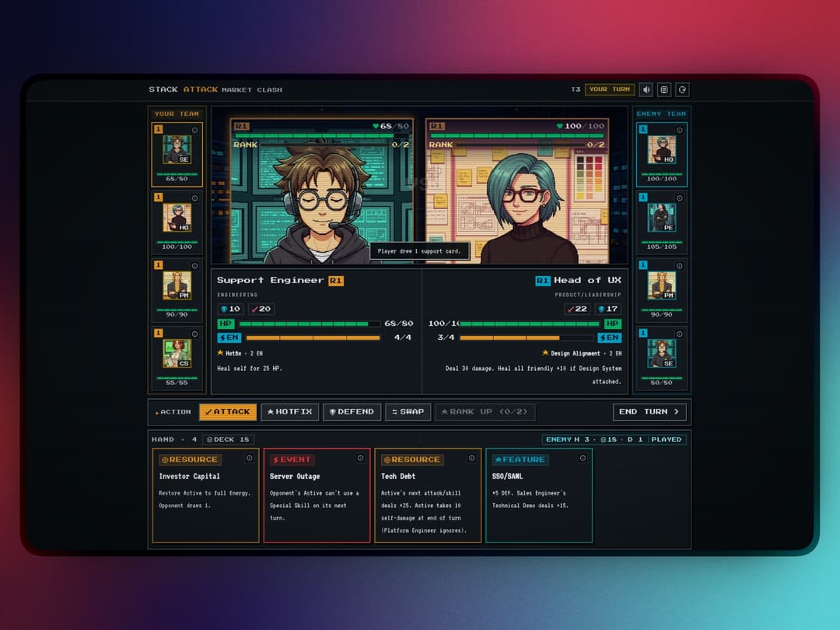The image size is (840, 630).
Task: Select enemy HO portrait
Action: coord(662,149)
